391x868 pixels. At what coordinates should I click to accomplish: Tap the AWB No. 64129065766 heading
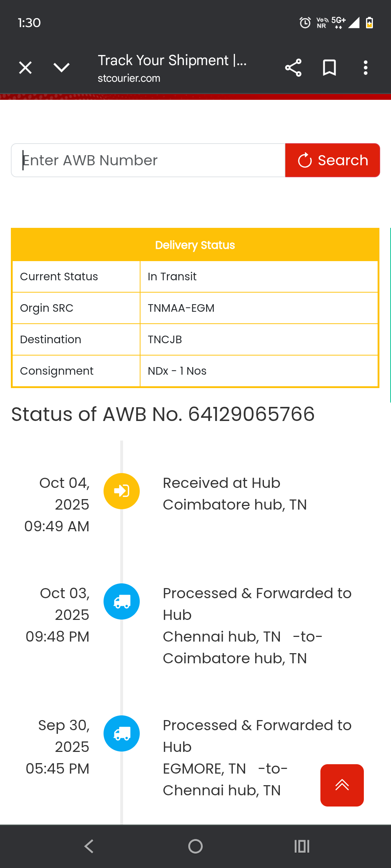(163, 414)
